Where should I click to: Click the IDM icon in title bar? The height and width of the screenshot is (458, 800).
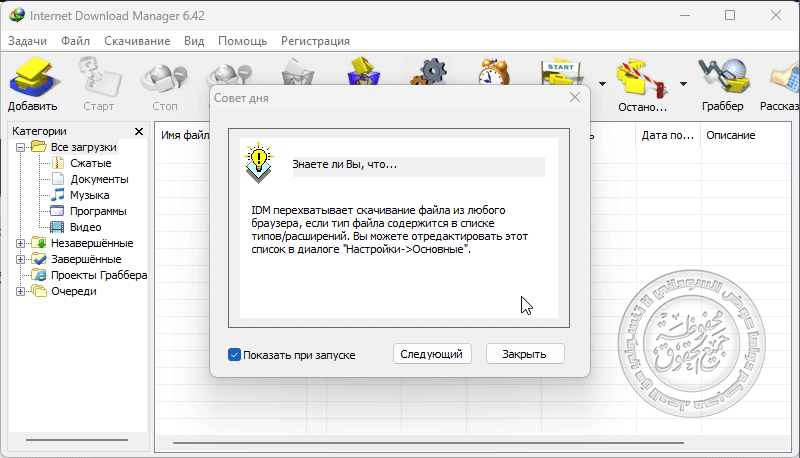(17, 15)
